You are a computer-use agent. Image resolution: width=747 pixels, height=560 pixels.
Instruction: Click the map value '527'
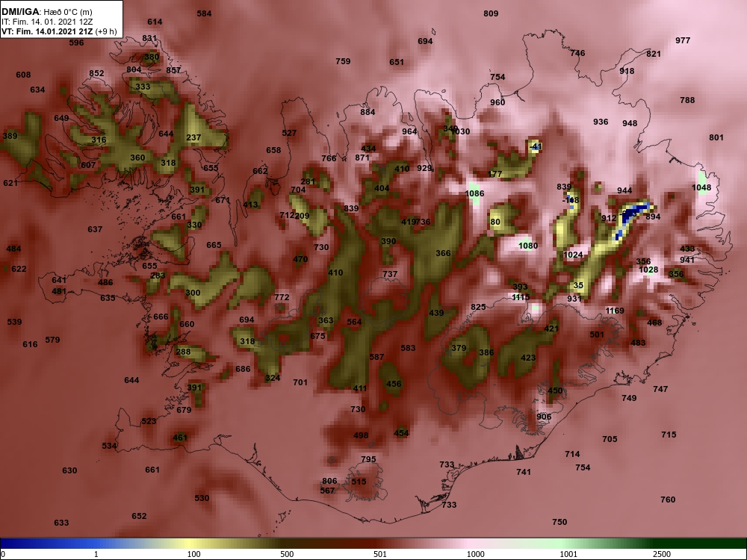(x=289, y=134)
